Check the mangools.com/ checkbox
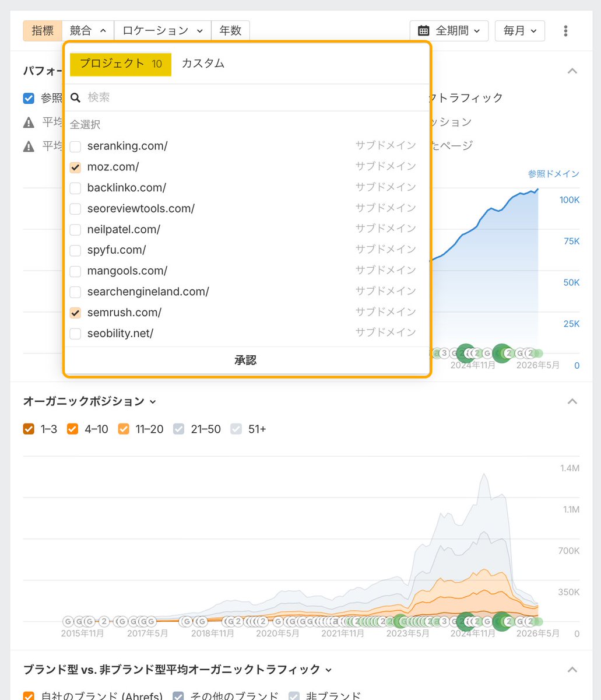The image size is (601, 700). 75,271
